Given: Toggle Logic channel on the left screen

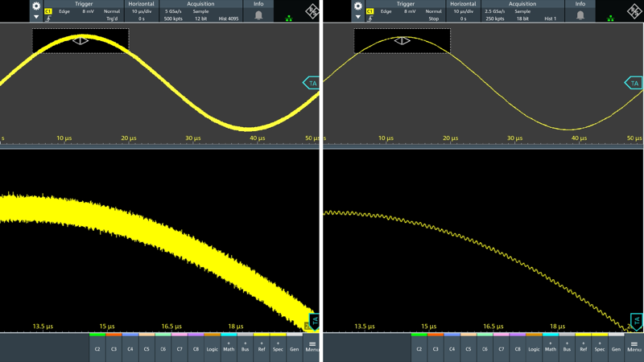Looking at the screenshot, I should (x=213, y=347).
